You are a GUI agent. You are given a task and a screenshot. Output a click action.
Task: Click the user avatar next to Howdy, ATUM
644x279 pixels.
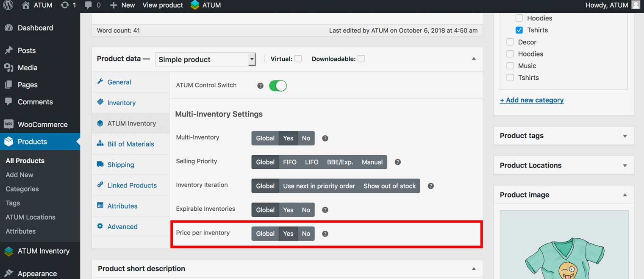coord(635,5)
